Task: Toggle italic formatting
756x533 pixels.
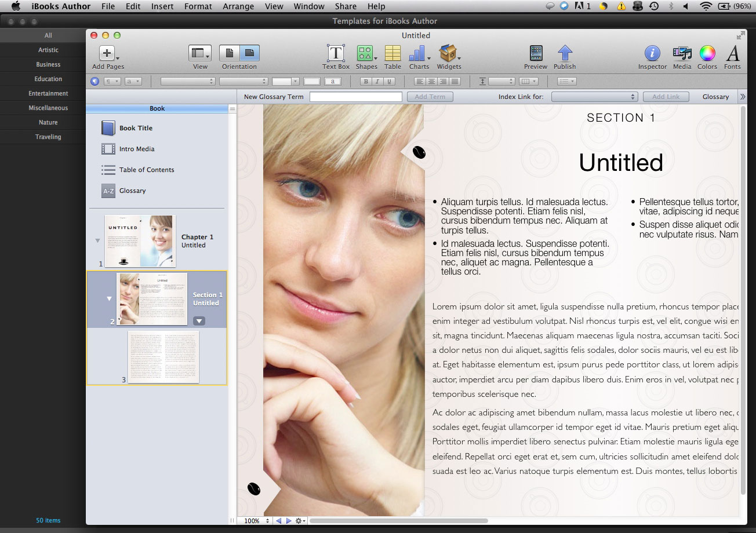Action: [377, 82]
